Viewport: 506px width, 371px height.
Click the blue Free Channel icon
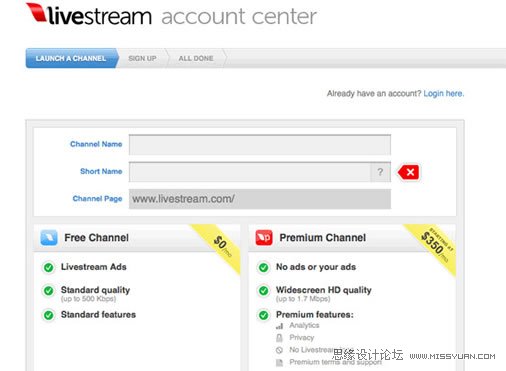tap(49, 238)
